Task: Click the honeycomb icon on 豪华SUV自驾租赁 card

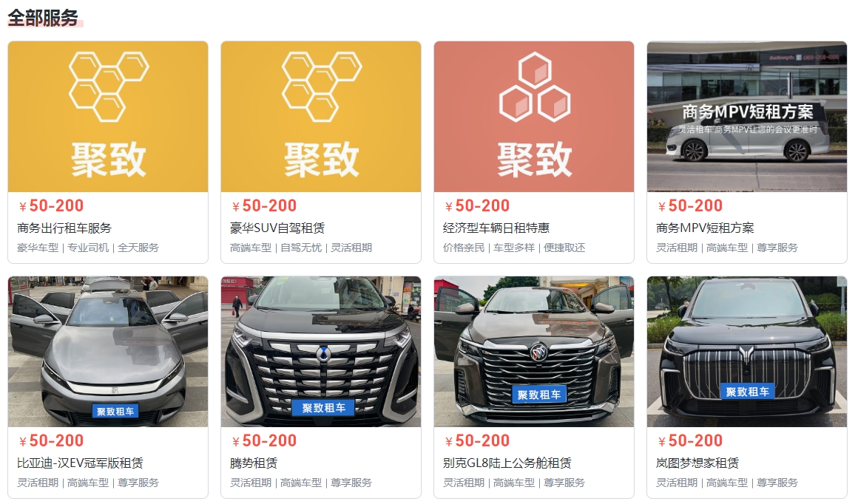Action: pyautogui.click(x=322, y=86)
